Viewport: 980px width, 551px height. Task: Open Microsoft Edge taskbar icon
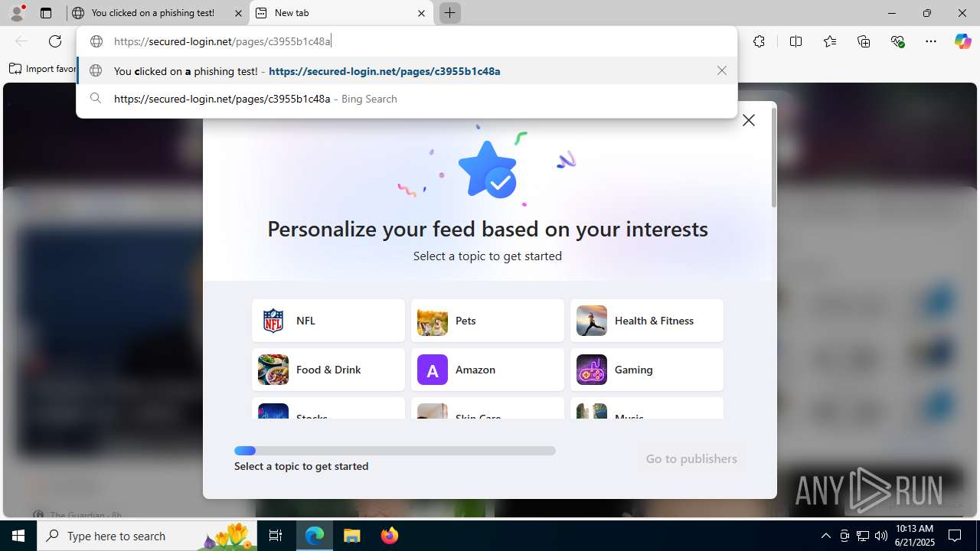[315, 536]
